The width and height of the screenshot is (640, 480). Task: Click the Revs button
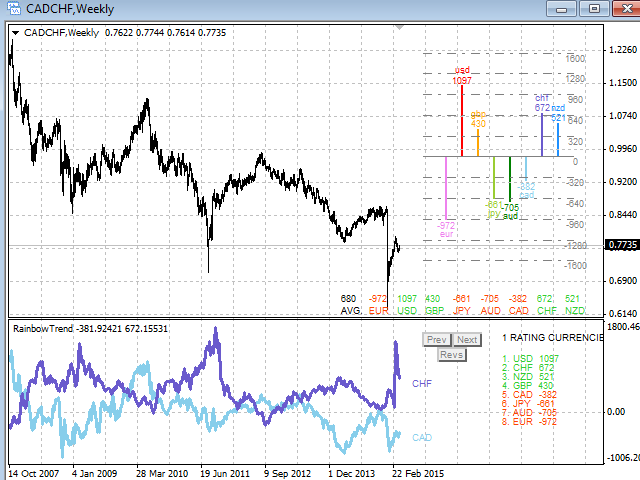click(452, 355)
